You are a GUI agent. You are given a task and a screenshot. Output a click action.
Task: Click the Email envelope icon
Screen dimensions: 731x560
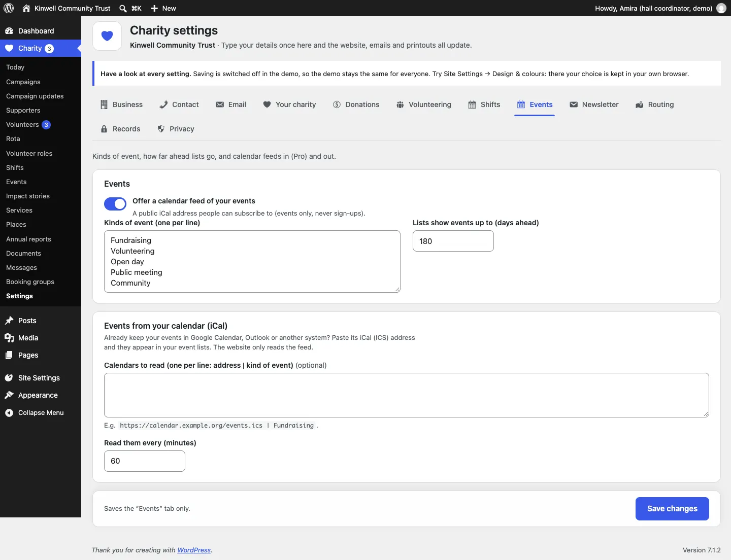220,104
